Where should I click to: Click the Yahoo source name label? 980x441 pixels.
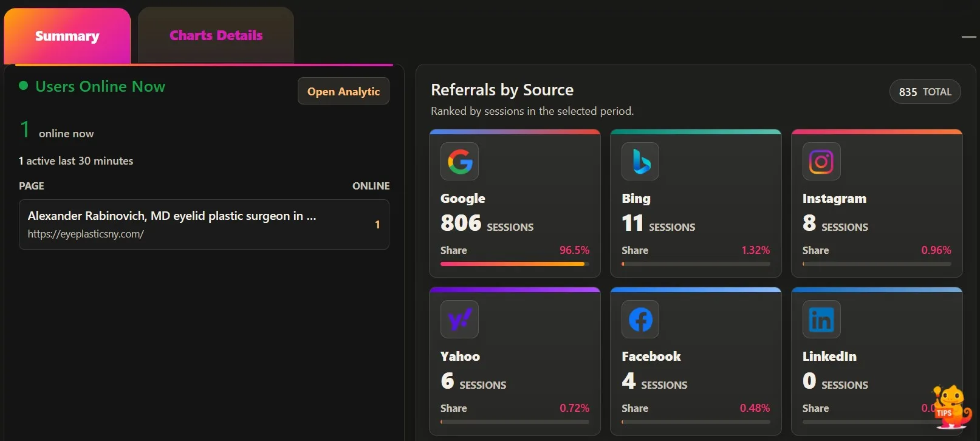460,357
